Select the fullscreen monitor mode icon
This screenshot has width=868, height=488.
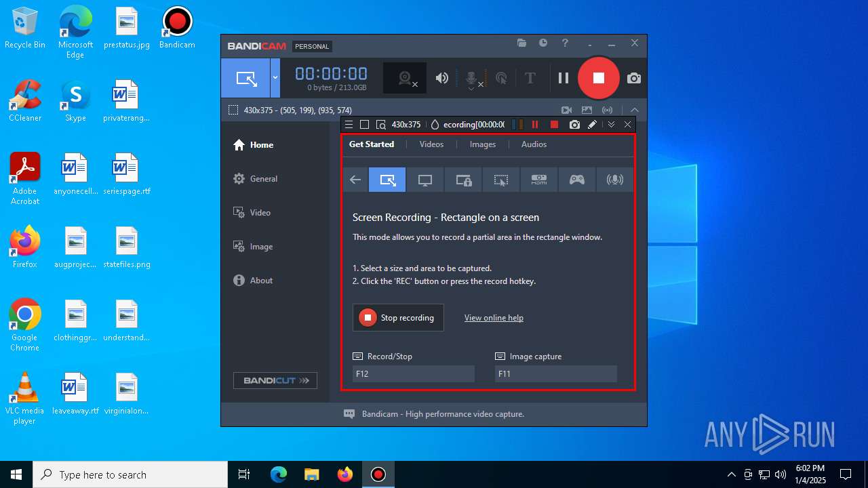tap(425, 180)
